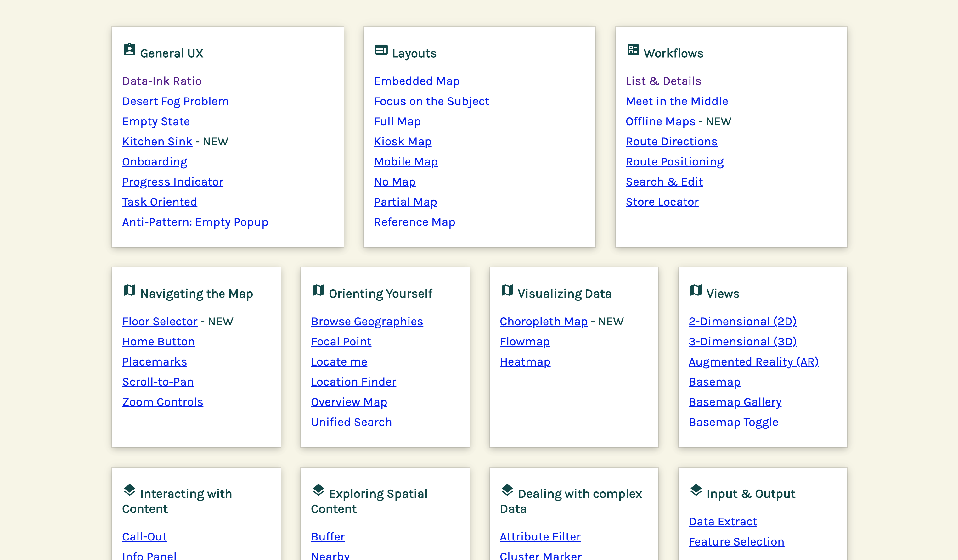Click the map icon beside Views
The height and width of the screenshot is (560, 958).
[x=696, y=291]
